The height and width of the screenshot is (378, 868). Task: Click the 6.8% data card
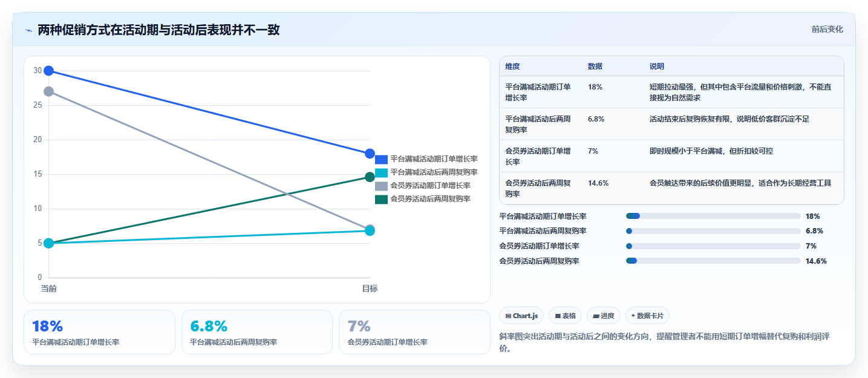[x=257, y=332]
